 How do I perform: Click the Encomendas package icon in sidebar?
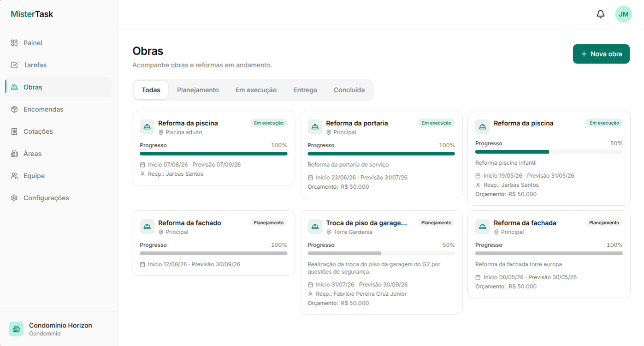14,109
